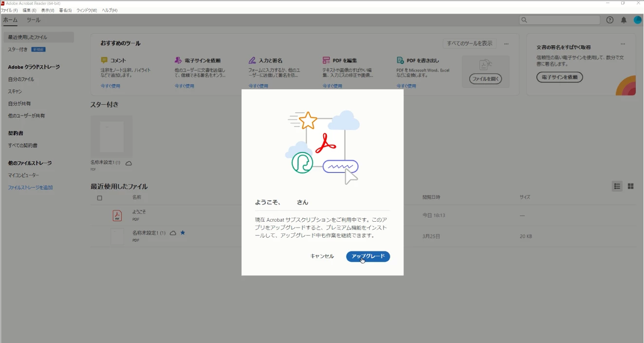
Task: Open the more options ellipsis beside すべてのツールを表示
Action: coord(506,44)
